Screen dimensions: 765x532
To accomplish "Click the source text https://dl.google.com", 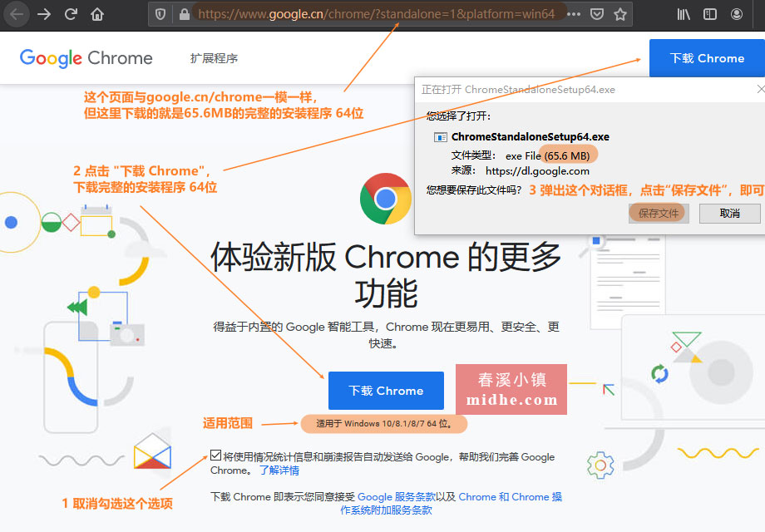I will point(537,171).
